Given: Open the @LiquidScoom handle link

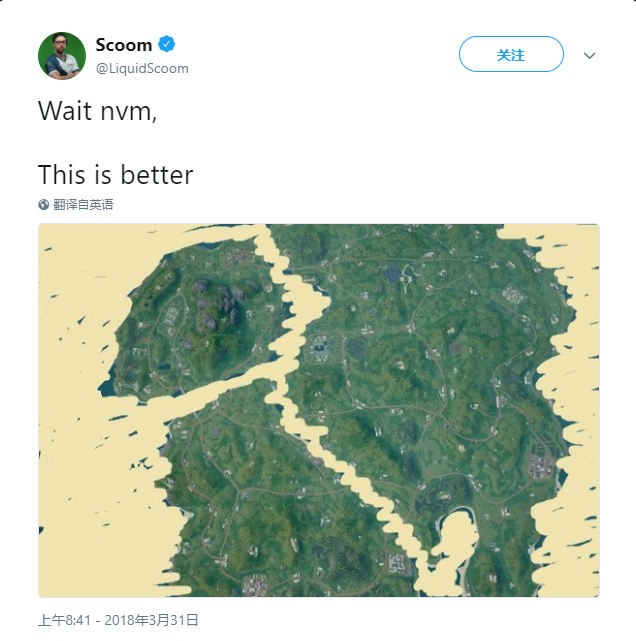Looking at the screenshot, I should [x=142, y=68].
